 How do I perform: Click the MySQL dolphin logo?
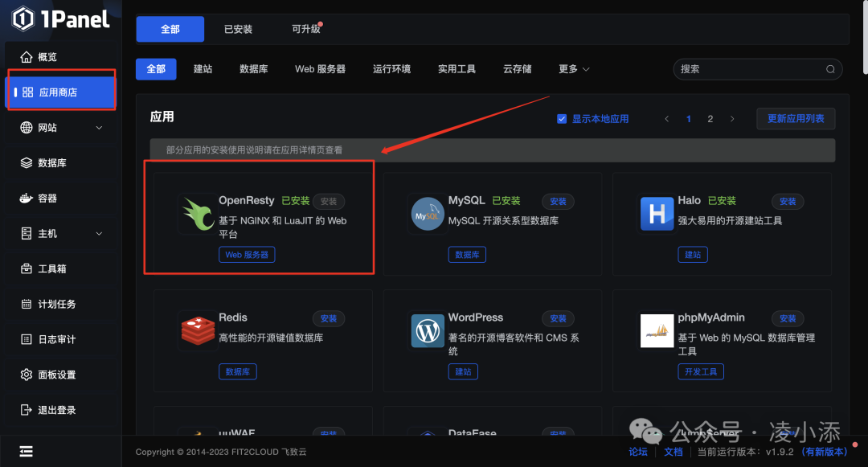(x=428, y=214)
